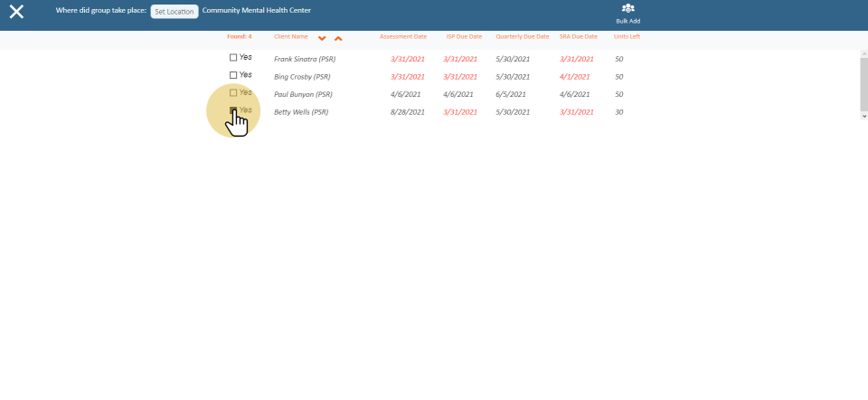Click the Set Location button
868x400 pixels.
click(x=174, y=12)
